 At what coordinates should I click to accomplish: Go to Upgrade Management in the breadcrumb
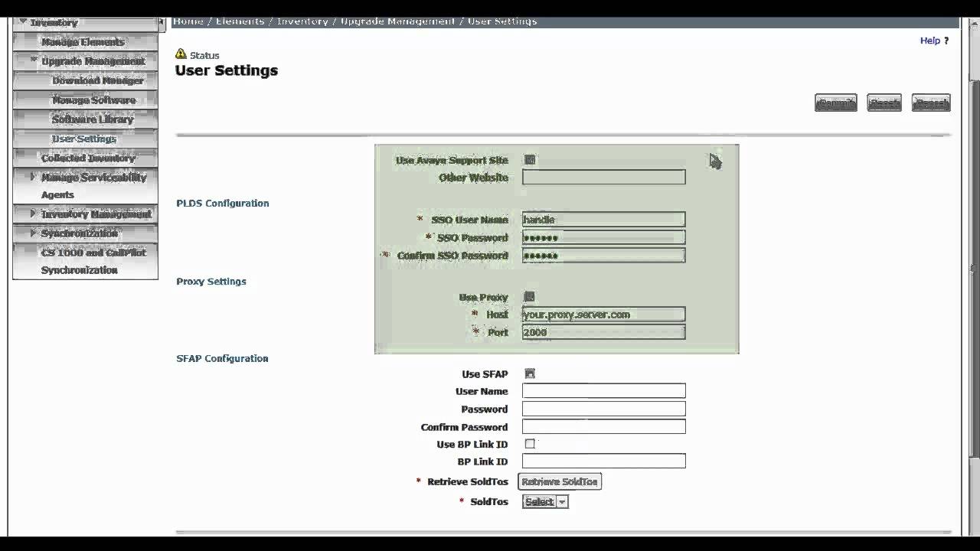click(397, 21)
